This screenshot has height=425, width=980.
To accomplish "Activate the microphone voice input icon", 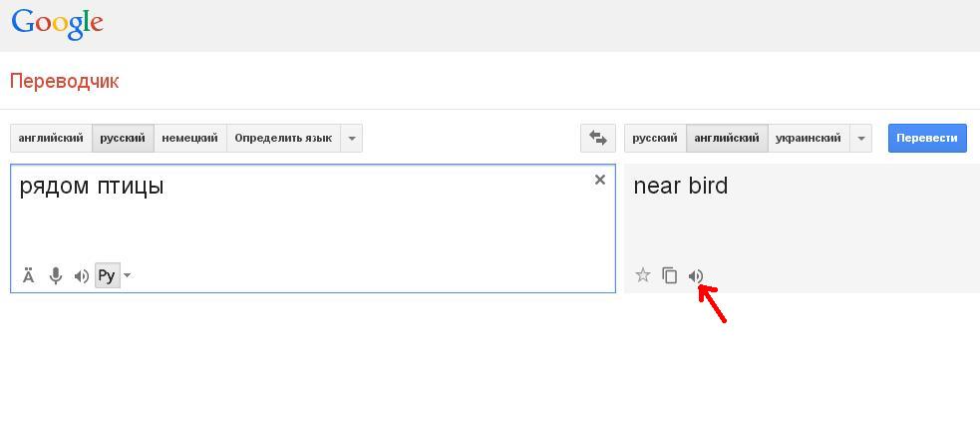I will click(56, 275).
